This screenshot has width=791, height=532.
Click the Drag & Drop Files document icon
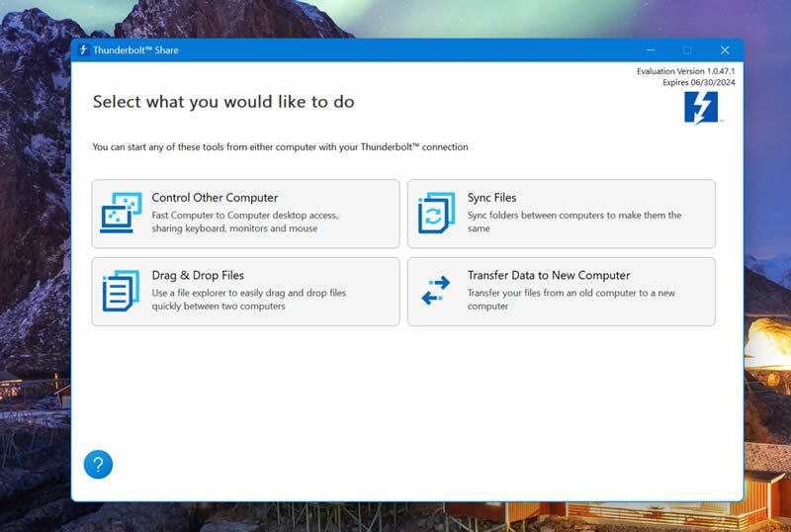(121, 291)
